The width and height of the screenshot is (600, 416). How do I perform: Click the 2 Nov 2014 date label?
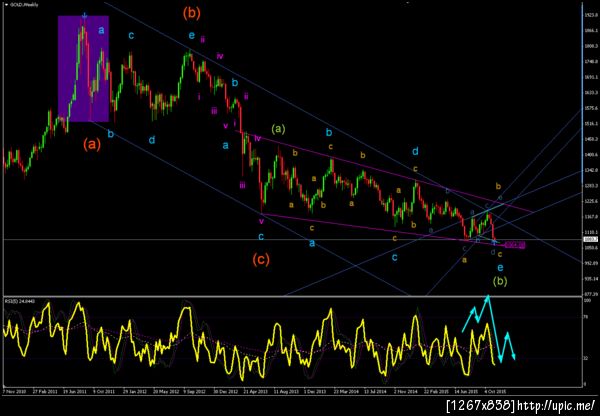pos(406,392)
